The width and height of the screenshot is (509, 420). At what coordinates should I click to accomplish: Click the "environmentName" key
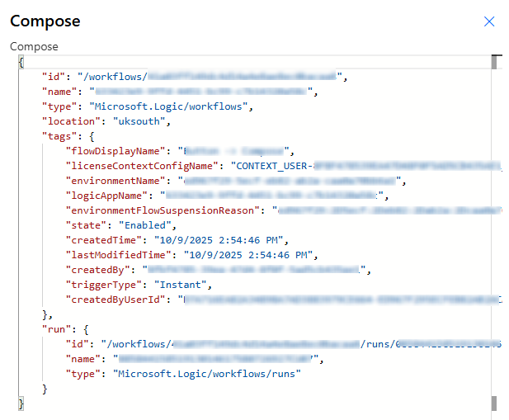pyautogui.click(x=111, y=181)
